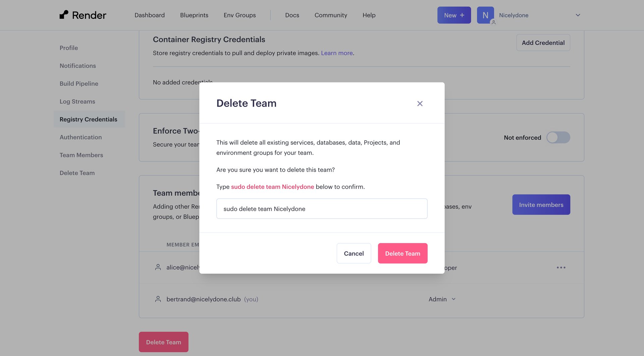Open the Env Groups page
This screenshot has width=644, height=356.
pos(239,15)
